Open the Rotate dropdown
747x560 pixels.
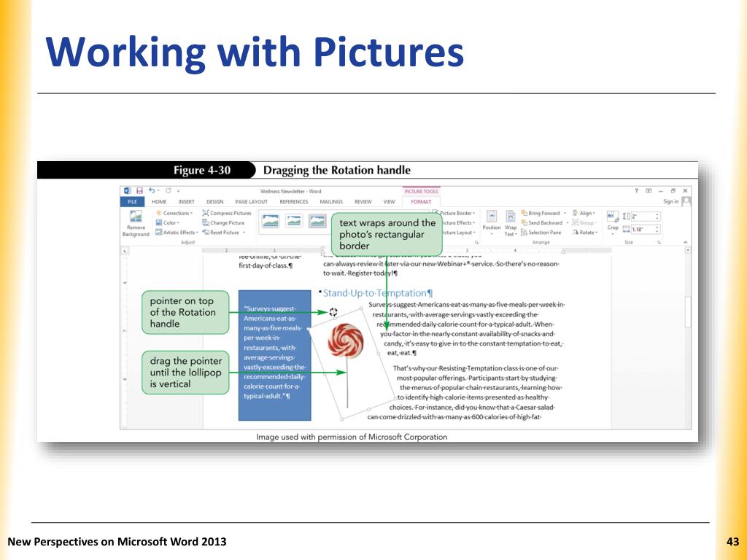click(x=584, y=233)
